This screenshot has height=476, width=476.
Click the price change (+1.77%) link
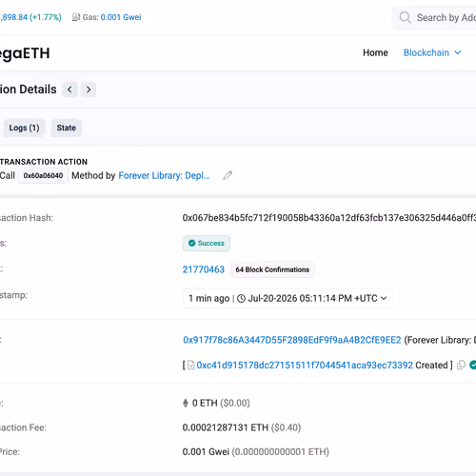[46, 17]
